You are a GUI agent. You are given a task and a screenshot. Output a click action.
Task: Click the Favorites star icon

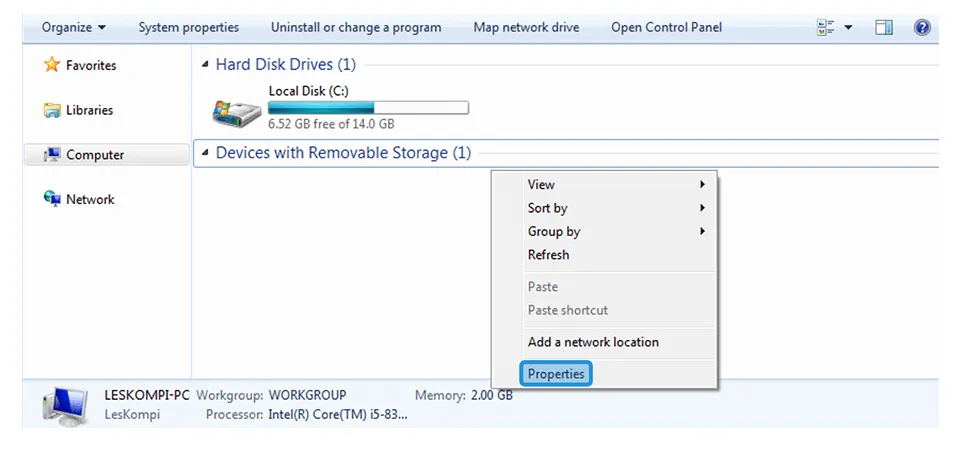point(52,64)
